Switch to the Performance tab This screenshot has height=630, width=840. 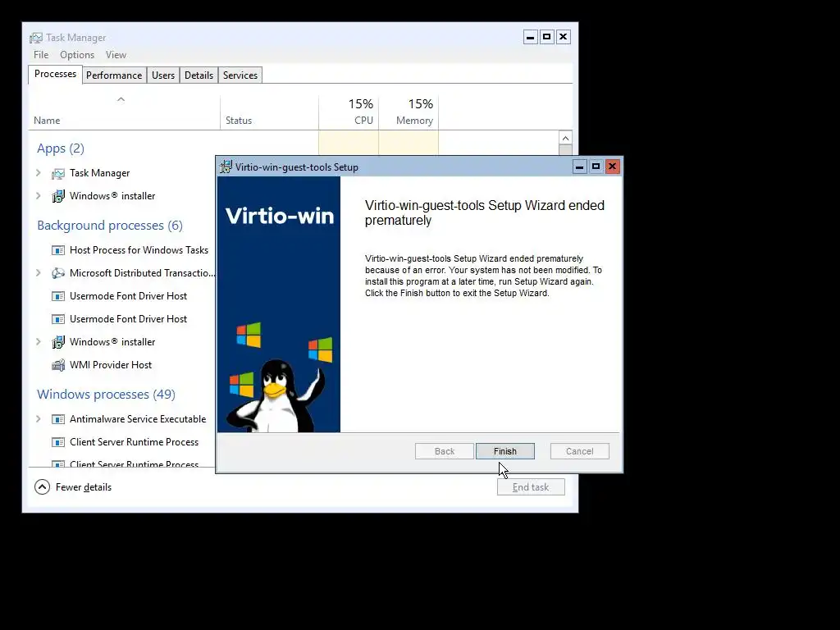(114, 75)
